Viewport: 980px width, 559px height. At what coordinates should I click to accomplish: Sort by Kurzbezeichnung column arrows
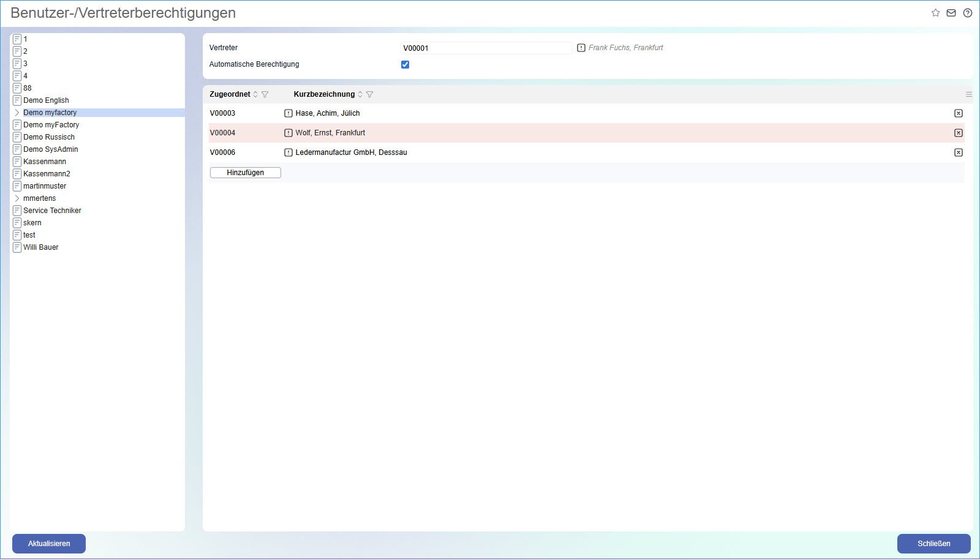point(360,94)
